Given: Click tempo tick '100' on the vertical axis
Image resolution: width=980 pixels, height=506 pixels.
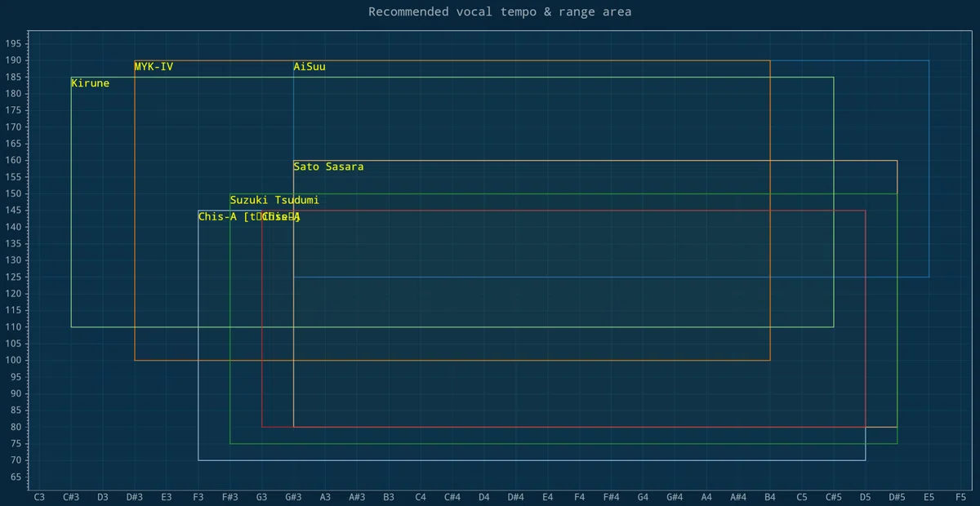Looking at the screenshot, I should (x=14, y=361).
